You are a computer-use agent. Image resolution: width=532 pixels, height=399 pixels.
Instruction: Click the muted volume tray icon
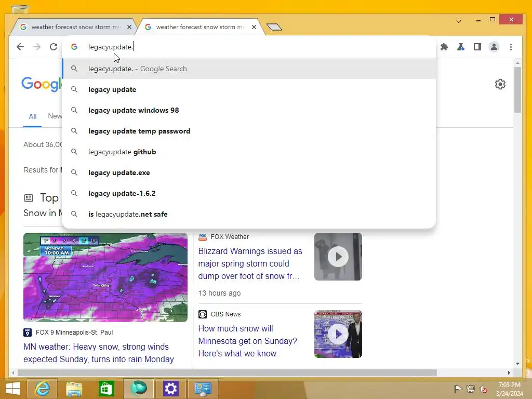pyautogui.click(x=483, y=389)
